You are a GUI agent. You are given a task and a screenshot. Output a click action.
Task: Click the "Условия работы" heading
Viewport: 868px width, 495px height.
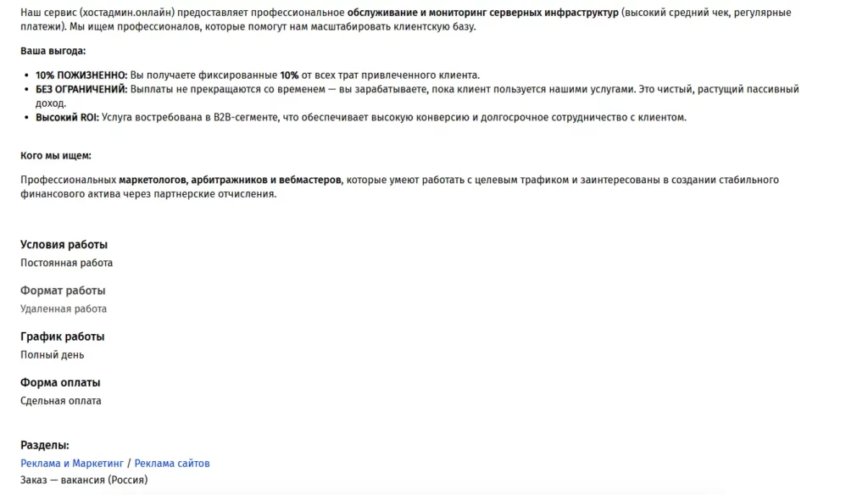pos(64,245)
